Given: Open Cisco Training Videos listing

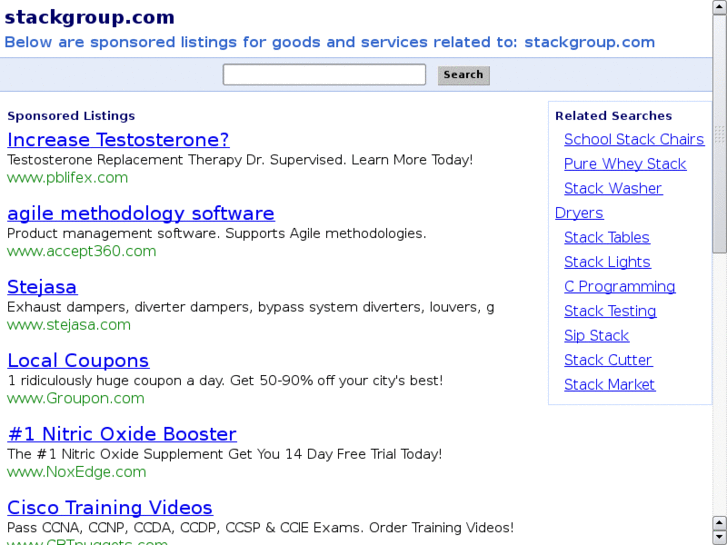Looking at the screenshot, I should [x=110, y=507].
